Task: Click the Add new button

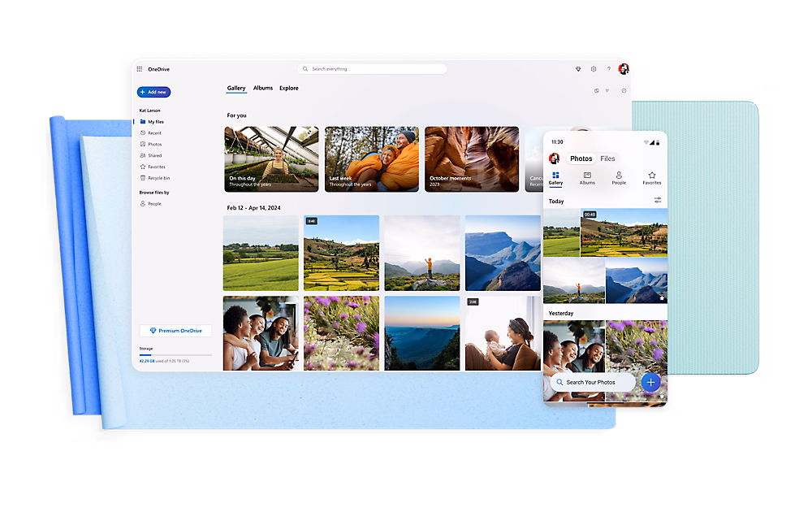Action: [x=153, y=93]
